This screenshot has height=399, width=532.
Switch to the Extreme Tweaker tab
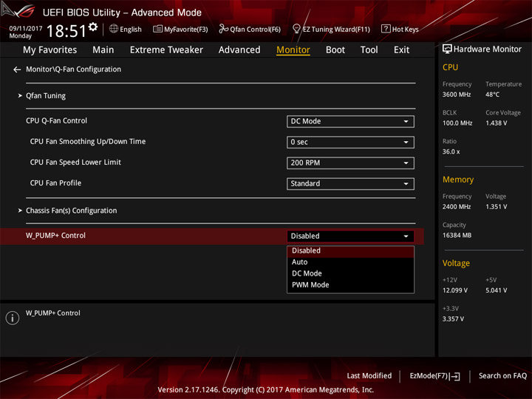pyautogui.click(x=166, y=50)
